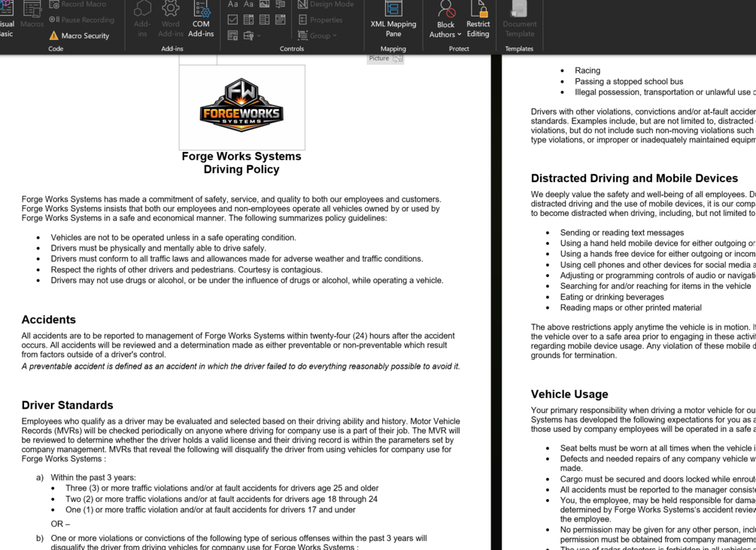Click bullet 'Drivers may not use drugs or alcohol'
Image resolution: width=756 pixels, height=550 pixels.
point(247,280)
